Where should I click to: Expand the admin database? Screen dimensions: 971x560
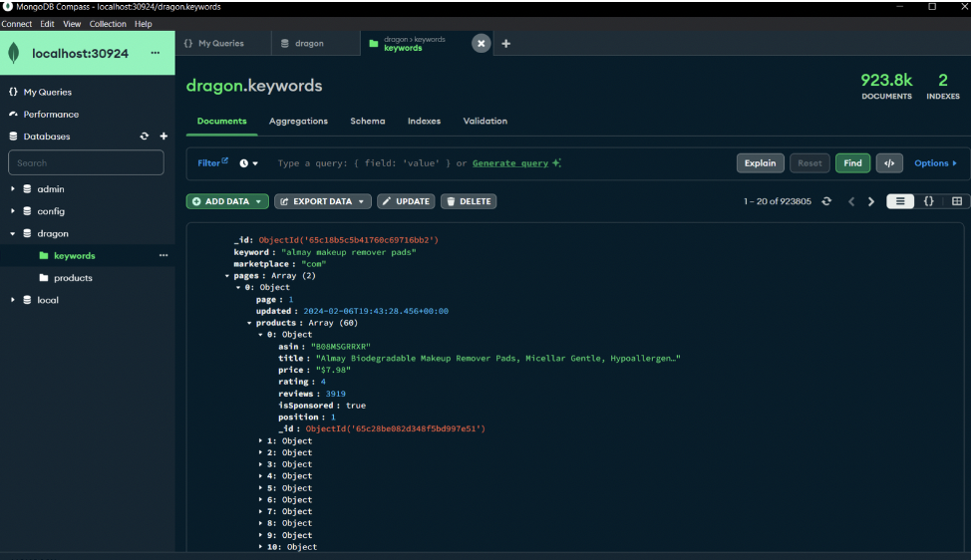point(12,188)
